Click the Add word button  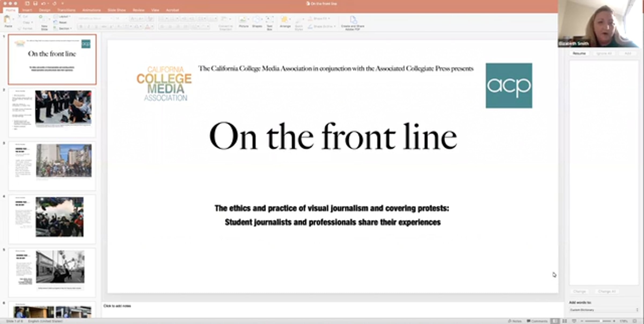pyautogui.click(x=628, y=53)
